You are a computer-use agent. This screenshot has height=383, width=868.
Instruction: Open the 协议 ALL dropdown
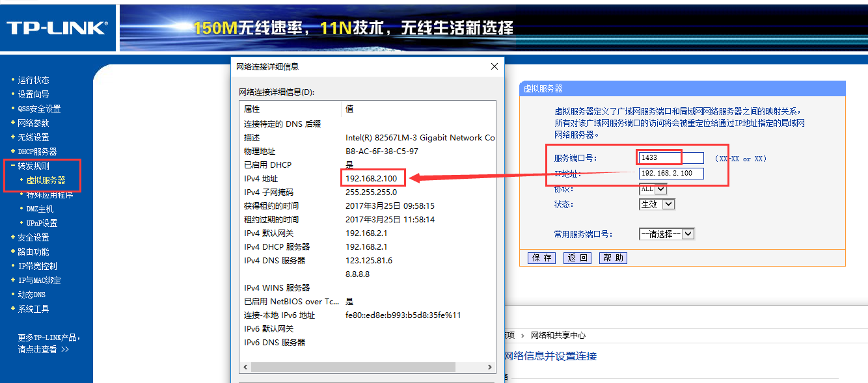pyautogui.click(x=653, y=189)
